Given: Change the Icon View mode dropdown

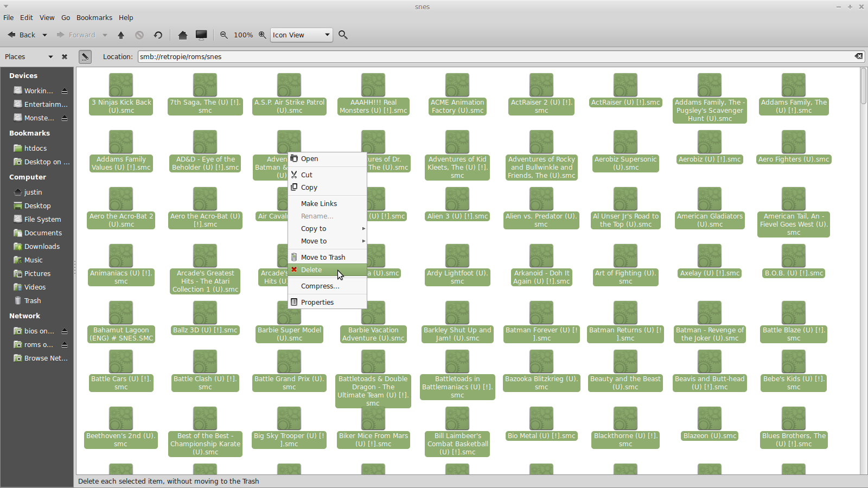Looking at the screenshot, I should coord(301,35).
